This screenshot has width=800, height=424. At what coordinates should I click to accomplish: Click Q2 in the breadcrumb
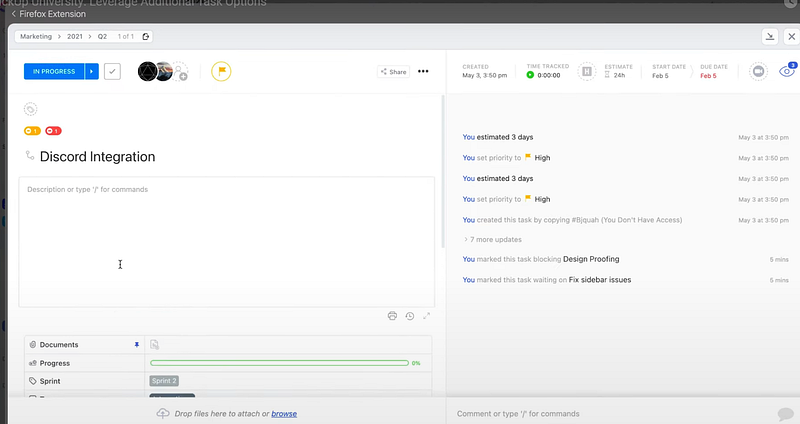click(103, 36)
